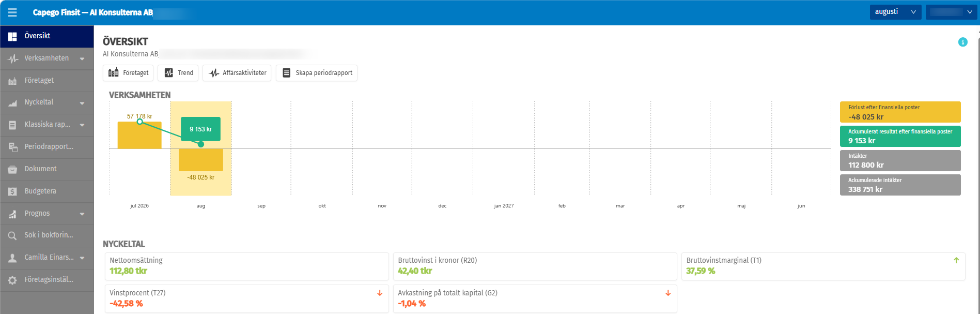Open the blurred dropdown next to augusti
This screenshot has width=980, height=314.
(952, 12)
